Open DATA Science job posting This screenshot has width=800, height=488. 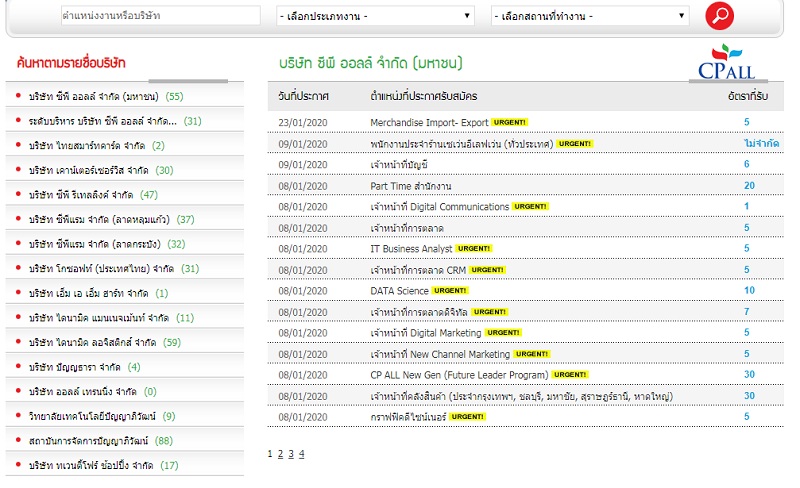click(399, 291)
